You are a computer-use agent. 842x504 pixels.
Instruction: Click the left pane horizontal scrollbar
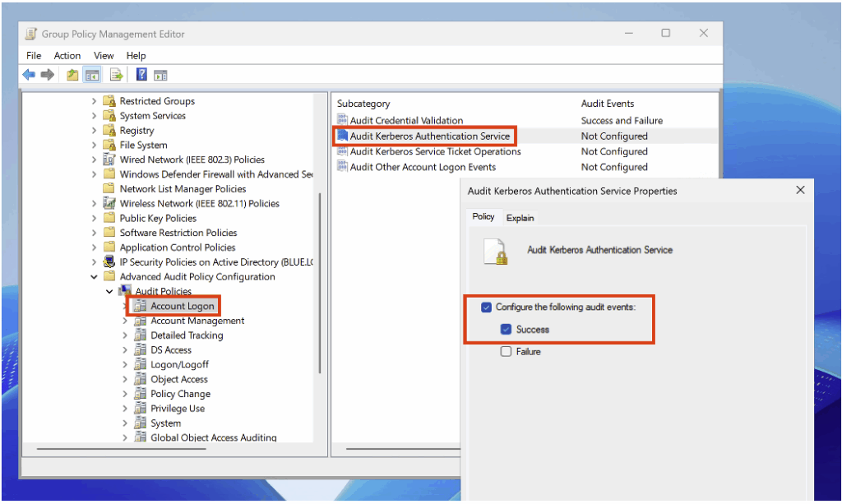123,449
